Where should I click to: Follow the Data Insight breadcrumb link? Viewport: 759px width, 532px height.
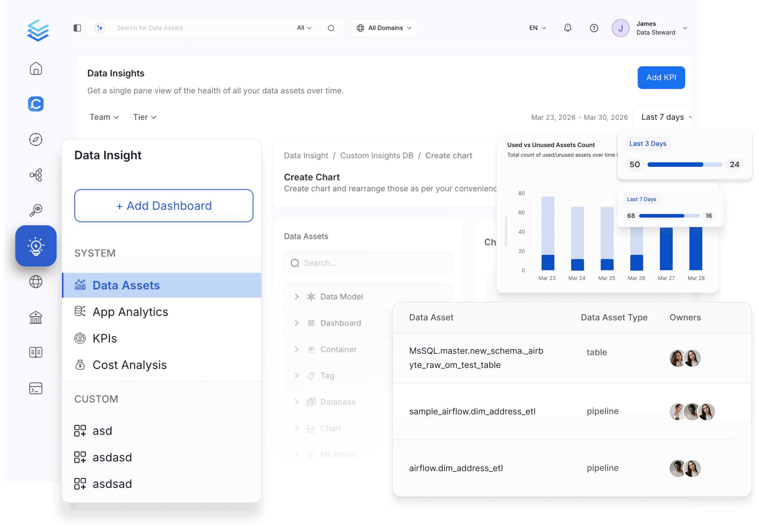306,156
